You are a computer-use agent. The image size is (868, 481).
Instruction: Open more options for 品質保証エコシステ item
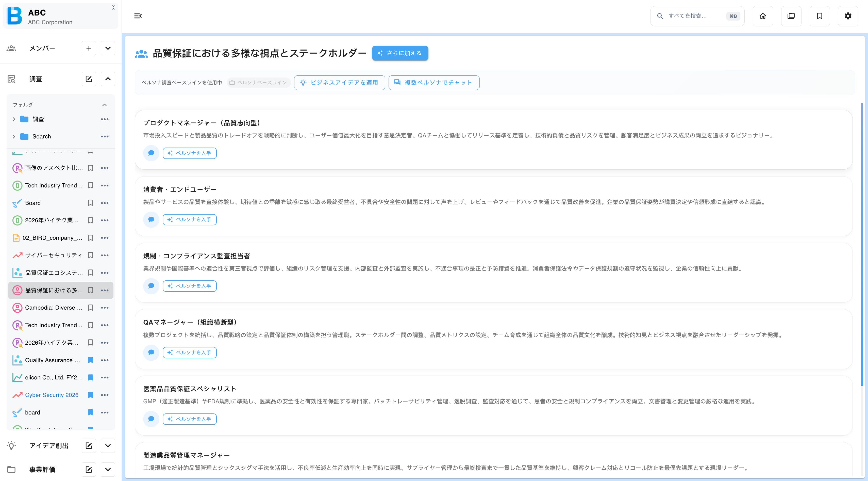click(x=105, y=273)
